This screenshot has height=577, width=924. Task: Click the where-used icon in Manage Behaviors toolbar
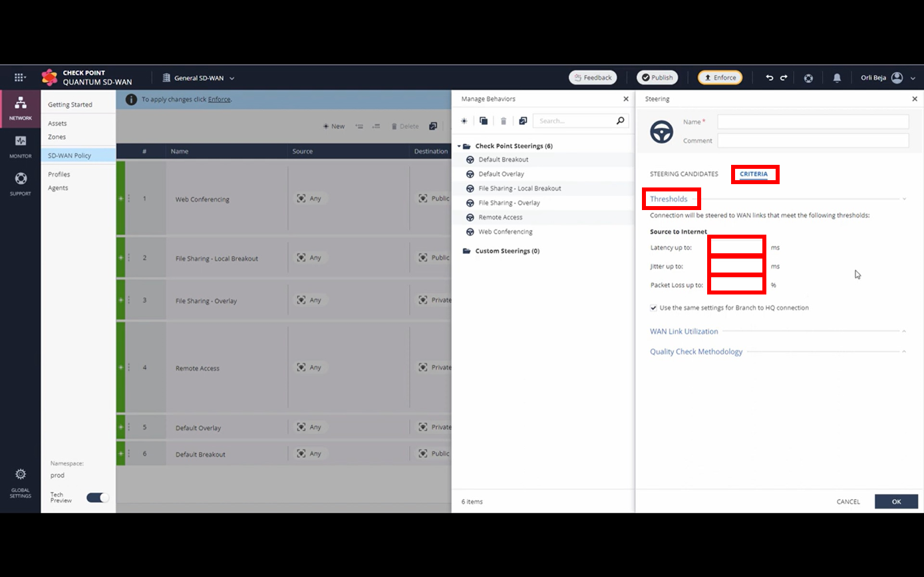pyautogui.click(x=523, y=121)
